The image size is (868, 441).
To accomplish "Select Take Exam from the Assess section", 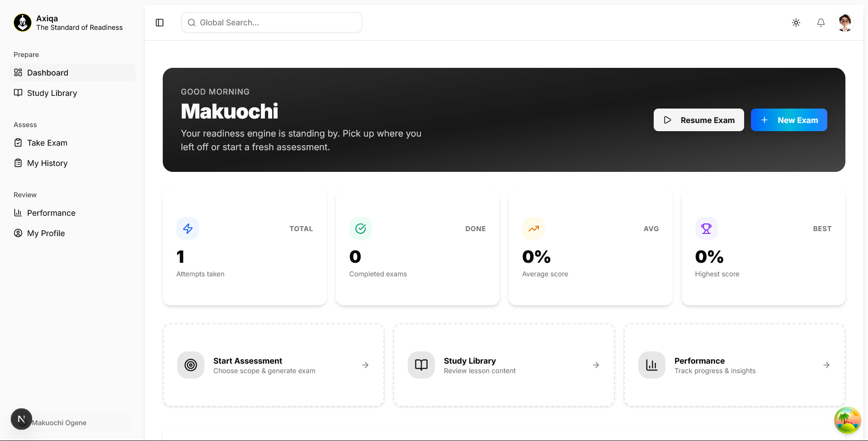I will 47,142.
